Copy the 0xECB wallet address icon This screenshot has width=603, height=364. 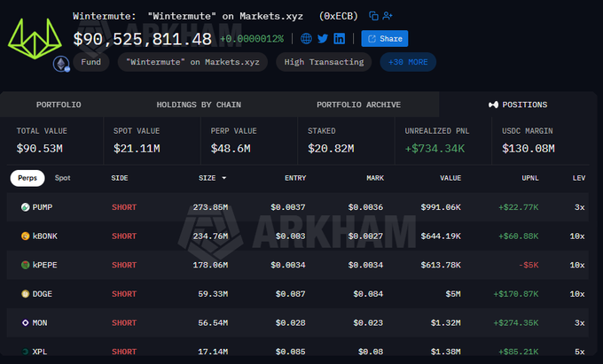click(373, 16)
